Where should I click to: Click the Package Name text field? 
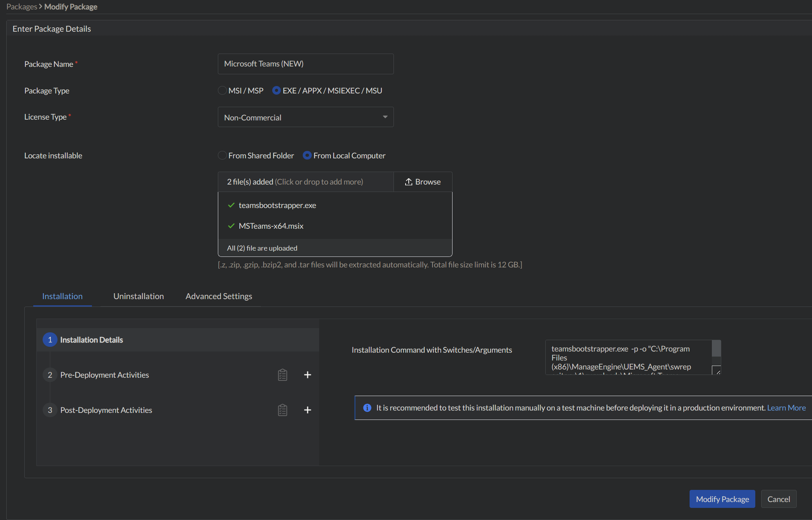[x=305, y=64]
